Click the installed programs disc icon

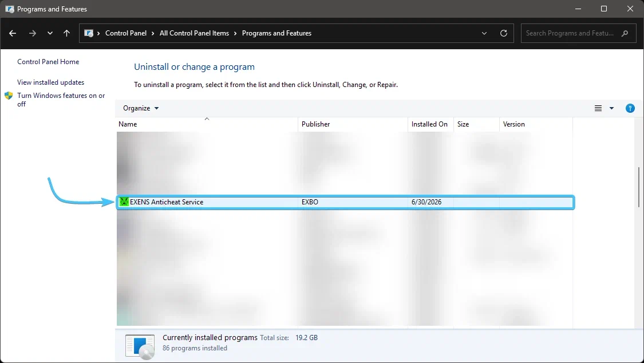140,346
